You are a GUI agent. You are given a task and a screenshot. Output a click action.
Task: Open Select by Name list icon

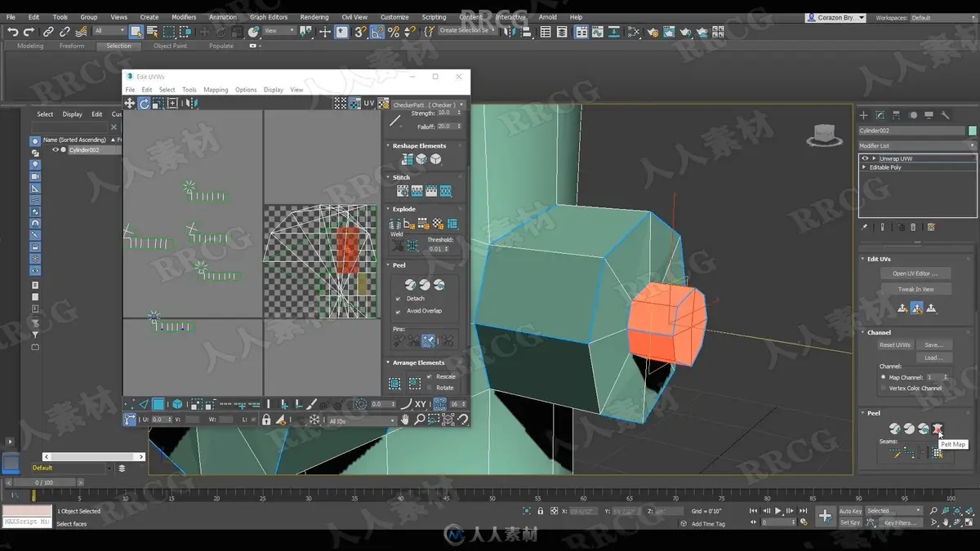click(152, 32)
